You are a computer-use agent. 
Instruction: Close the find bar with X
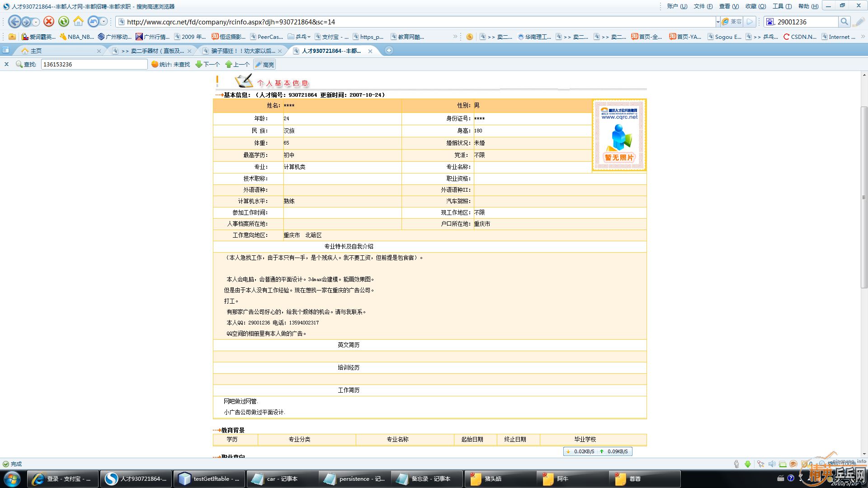(x=6, y=64)
